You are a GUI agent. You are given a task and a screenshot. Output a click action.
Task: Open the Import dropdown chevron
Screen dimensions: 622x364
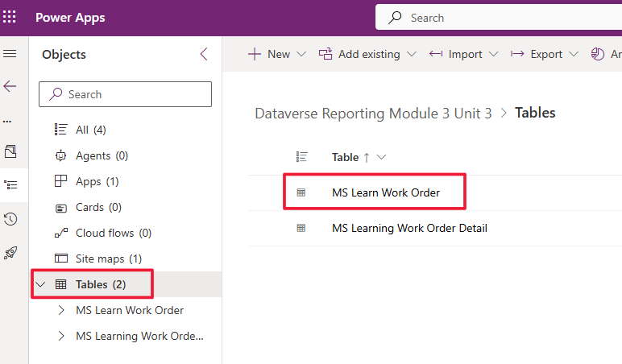coord(493,54)
